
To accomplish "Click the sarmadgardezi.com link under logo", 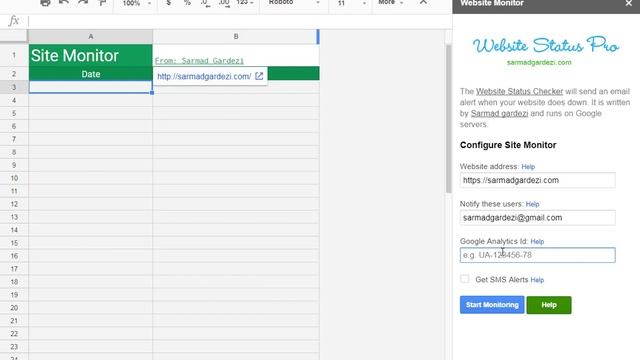I will (x=539, y=62).
